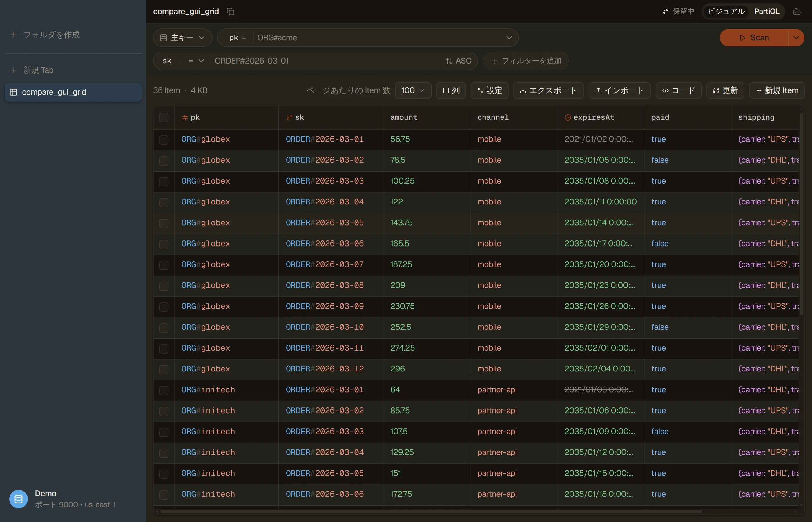
Task: Open the sk operator = dropdown
Action: [196, 61]
